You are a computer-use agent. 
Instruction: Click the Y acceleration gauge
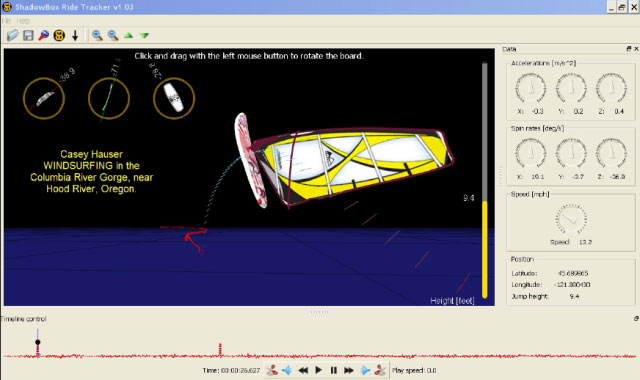coord(571,88)
